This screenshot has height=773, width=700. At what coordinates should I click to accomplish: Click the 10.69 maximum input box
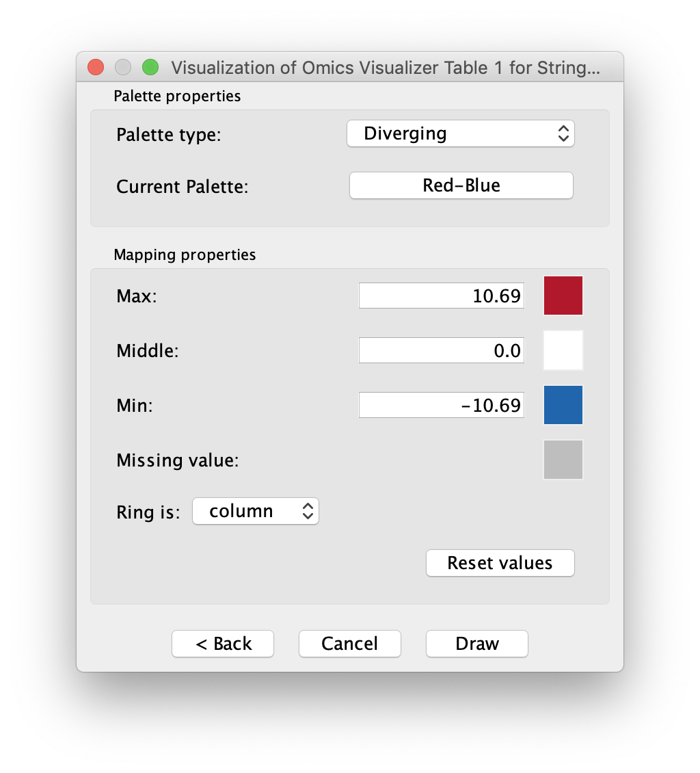point(441,295)
